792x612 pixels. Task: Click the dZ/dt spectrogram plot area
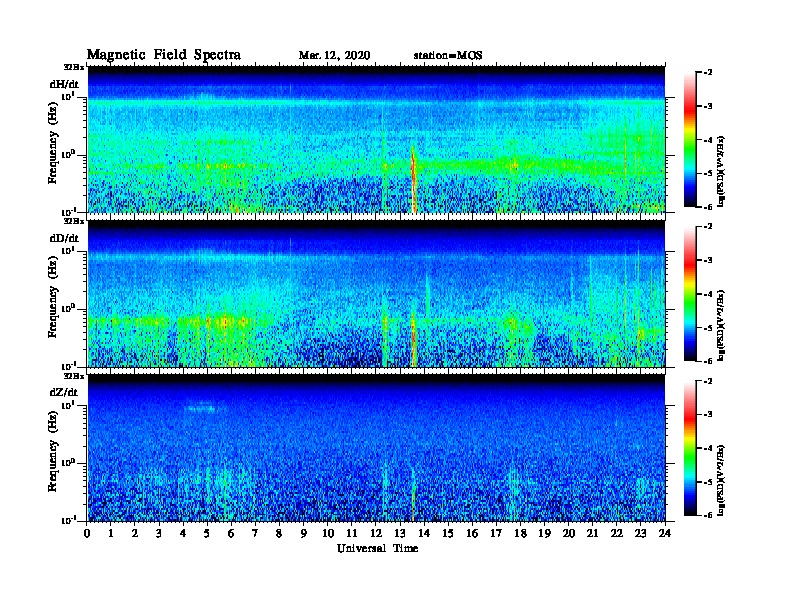[377, 448]
